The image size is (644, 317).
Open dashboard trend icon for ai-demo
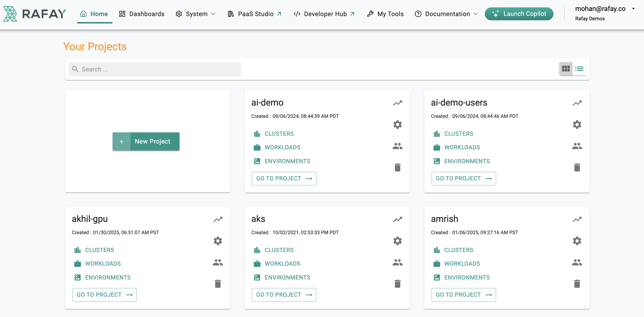click(x=398, y=103)
